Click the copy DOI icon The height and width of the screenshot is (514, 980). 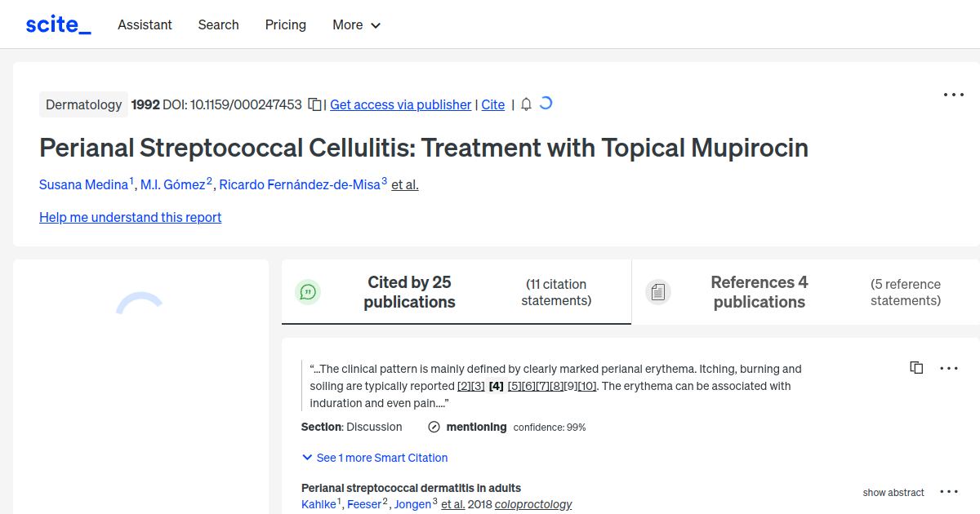[x=314, y=104]
